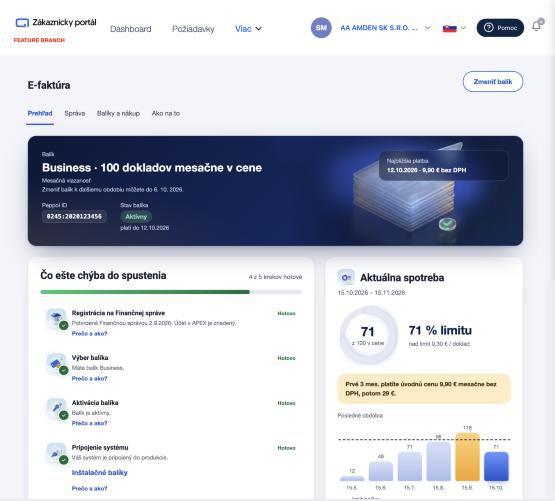Screen dimensions: 555x501
Task: Click the FEATURE BRANCH label
Action: click(x=39, y=40)
